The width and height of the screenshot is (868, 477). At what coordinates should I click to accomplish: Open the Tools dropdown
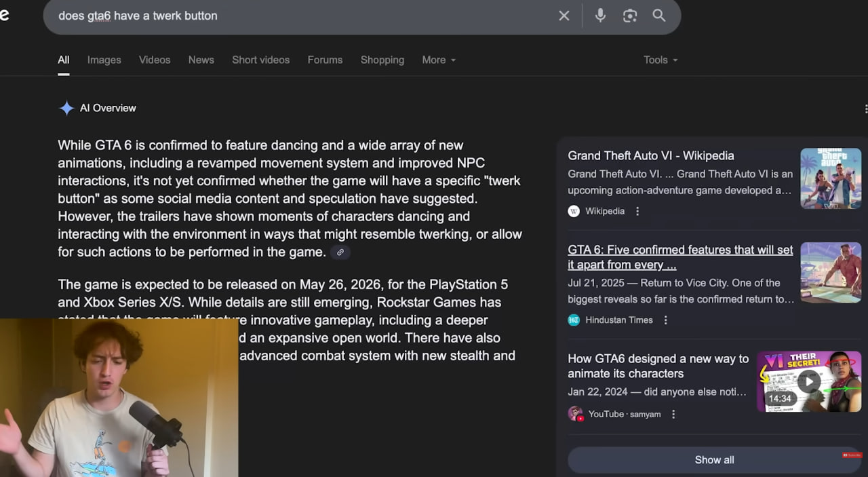(660, 60)
